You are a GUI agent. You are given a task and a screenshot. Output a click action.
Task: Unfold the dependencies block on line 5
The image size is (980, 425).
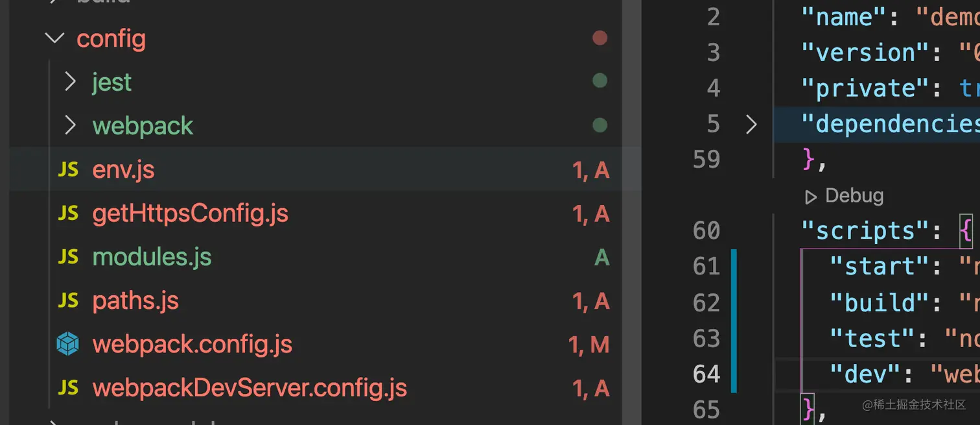[751, 124]
